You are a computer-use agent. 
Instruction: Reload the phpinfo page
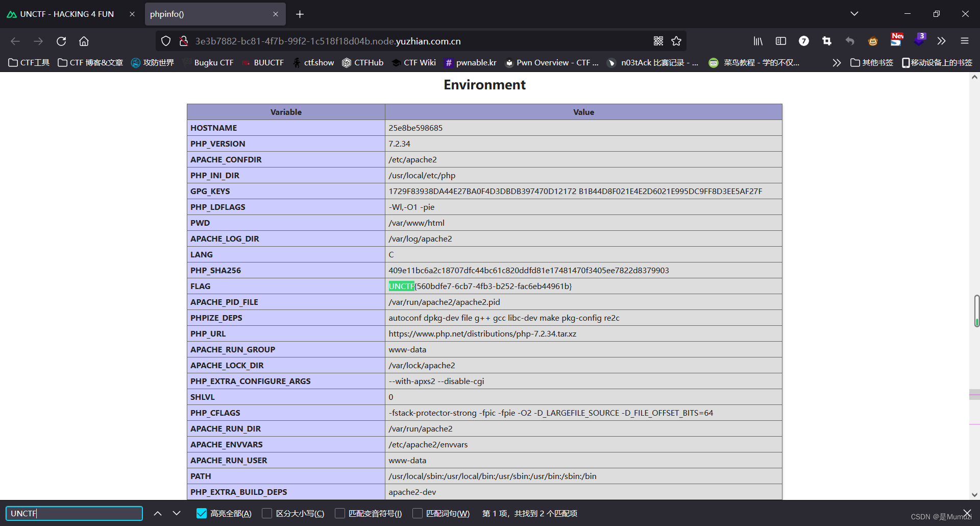point(61,41)
